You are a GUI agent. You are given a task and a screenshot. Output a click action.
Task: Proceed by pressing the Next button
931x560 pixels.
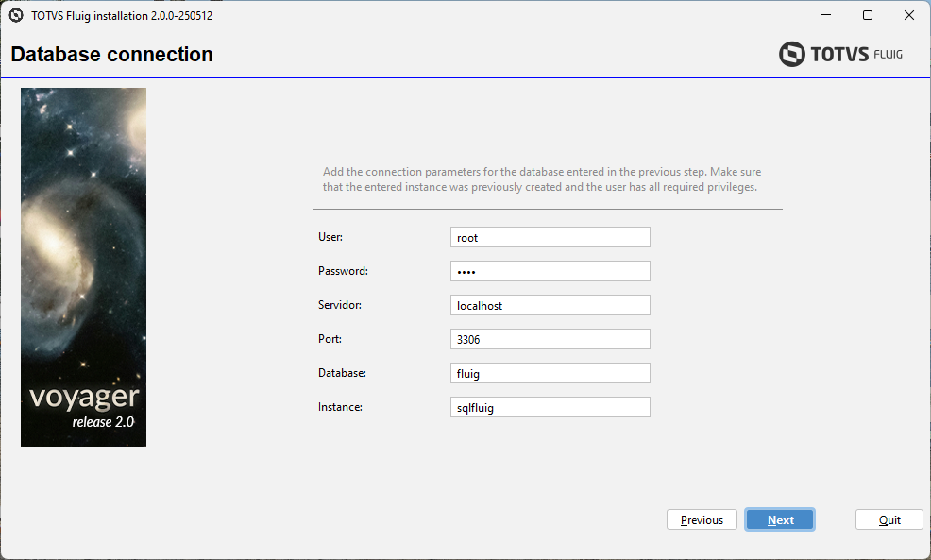click(x=780, y=519)
